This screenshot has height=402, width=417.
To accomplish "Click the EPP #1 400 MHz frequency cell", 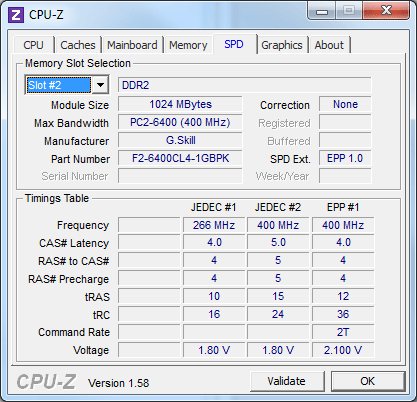I will coord(343,225).
